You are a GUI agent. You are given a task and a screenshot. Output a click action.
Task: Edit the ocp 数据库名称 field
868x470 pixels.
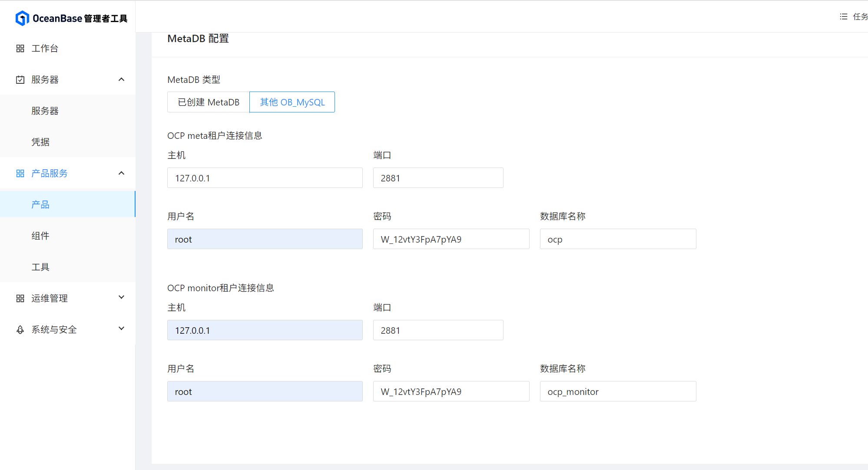pos(618,239)
